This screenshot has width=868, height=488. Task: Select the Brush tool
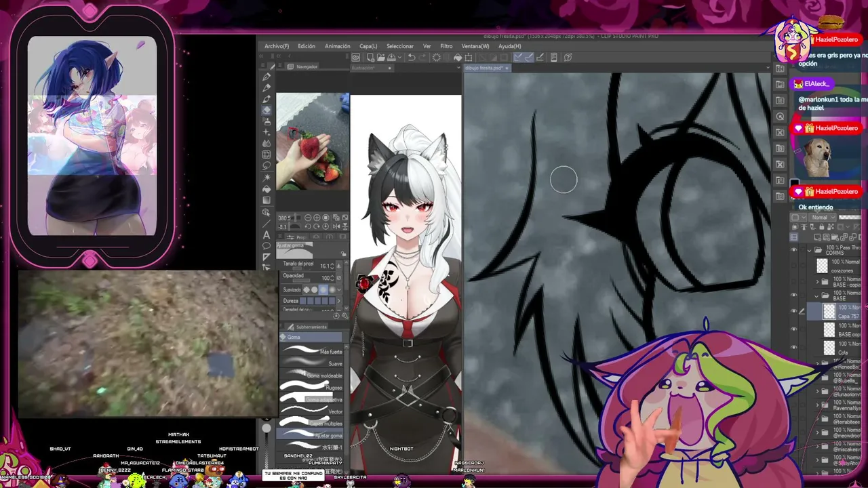point(267,99)
